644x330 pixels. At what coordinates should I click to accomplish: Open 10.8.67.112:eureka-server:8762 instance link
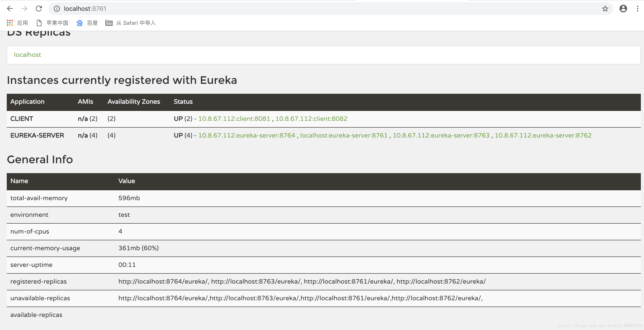543,136
